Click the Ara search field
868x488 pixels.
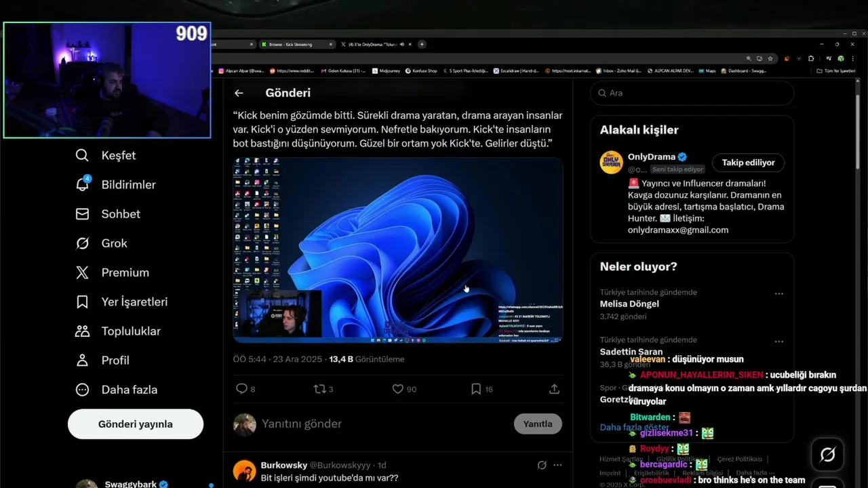pos(692,93)
